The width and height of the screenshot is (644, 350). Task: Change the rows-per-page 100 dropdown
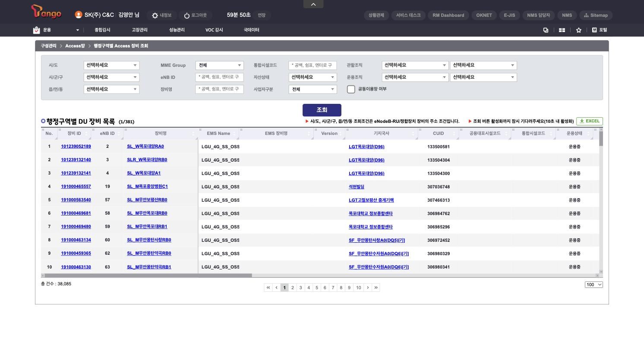click(x=594, y=284)
